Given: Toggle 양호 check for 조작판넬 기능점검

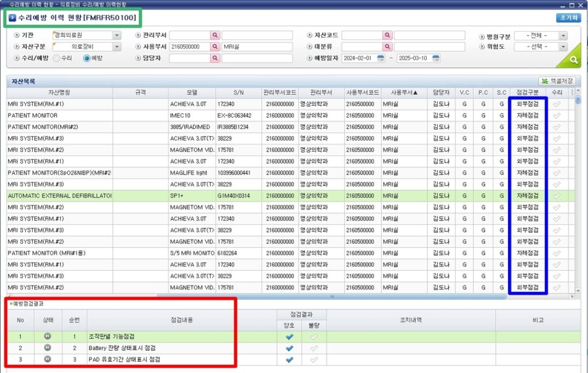Looking at the screenshot, I should click(x=289, y=337).
